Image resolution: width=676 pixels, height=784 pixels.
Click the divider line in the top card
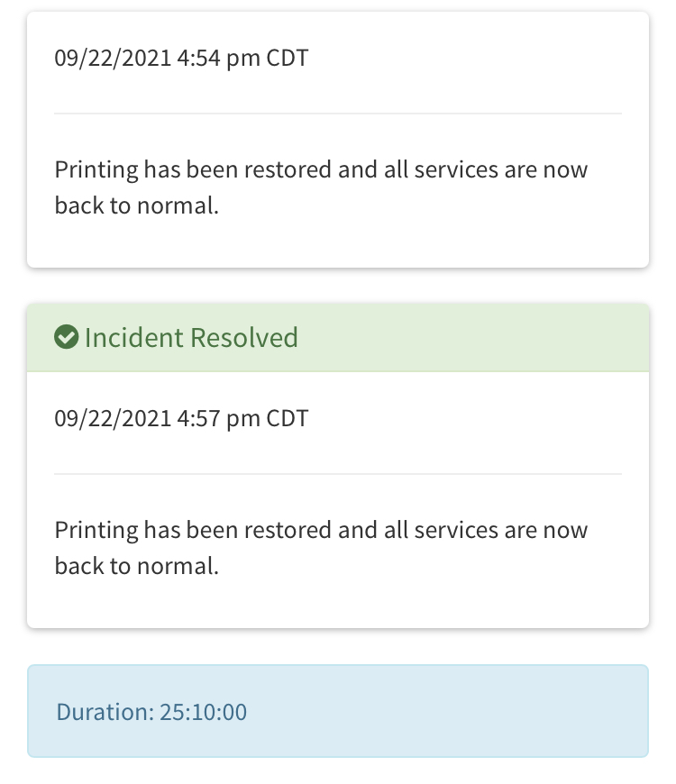tap(338, 114)
